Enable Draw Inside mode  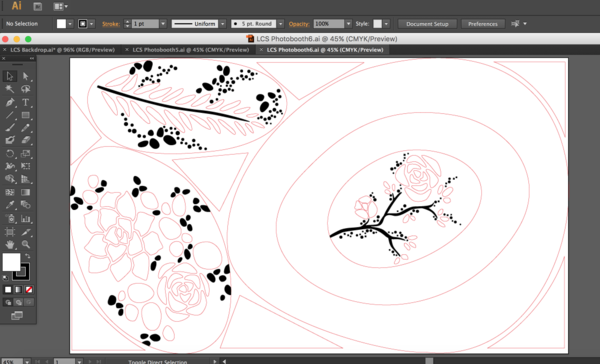(x=29, y=302)
